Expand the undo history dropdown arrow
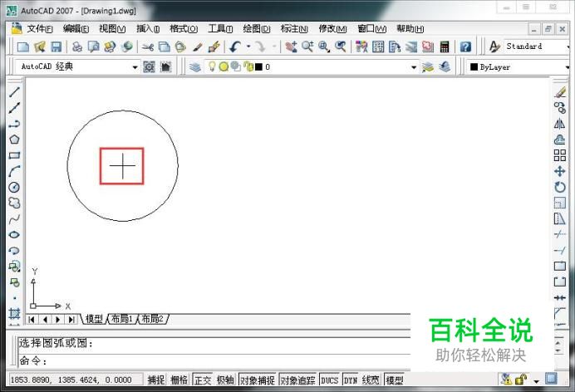This screenshot has height=392, width=575. [x=248, y=47]
